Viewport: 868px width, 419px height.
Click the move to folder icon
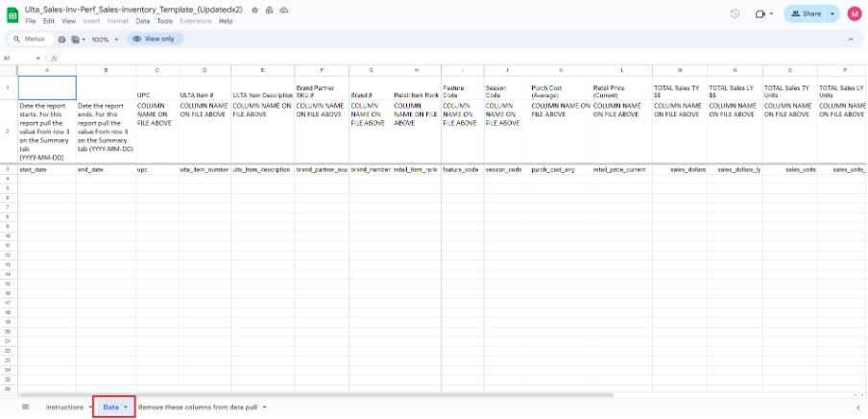pyautogui.click(x=269, y=9)
